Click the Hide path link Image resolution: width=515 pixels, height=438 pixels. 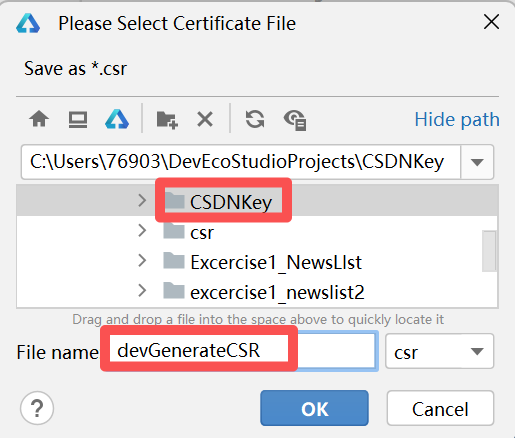[457, 119]
